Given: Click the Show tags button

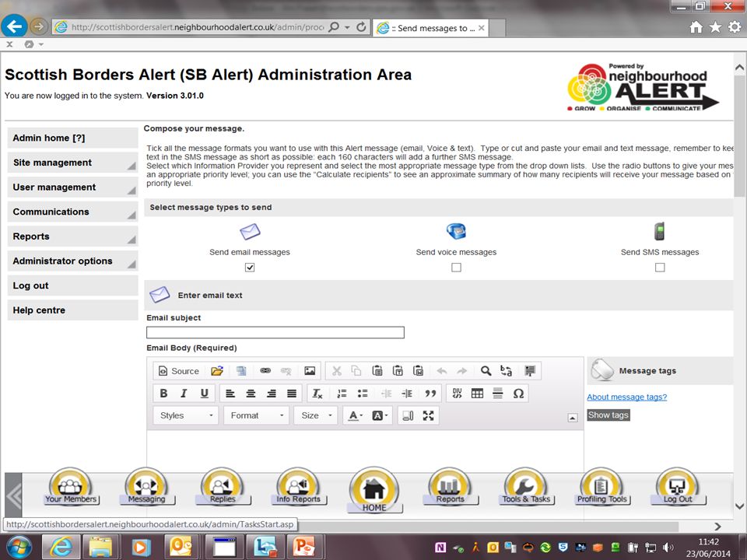Looking at the screenshot, I should coord(608,415).
